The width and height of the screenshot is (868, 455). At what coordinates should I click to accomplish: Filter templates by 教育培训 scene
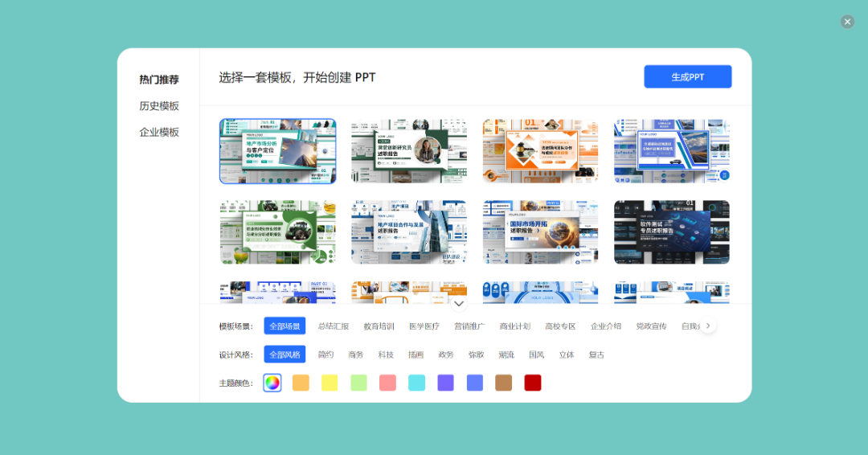click(379, 326)
